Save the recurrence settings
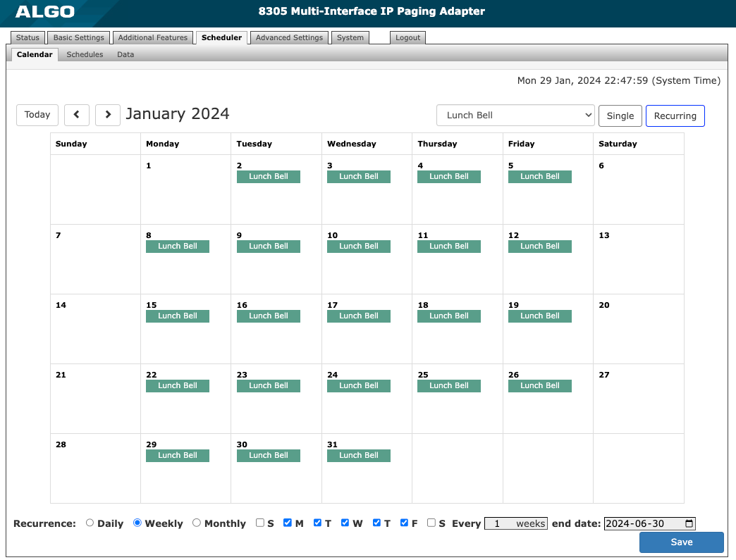 pos(680,542)
